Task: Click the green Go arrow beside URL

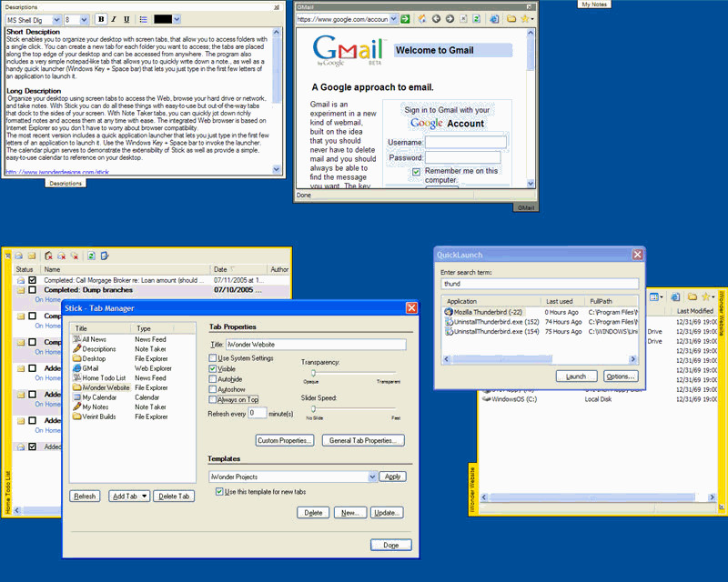Action: pos(405,18)
